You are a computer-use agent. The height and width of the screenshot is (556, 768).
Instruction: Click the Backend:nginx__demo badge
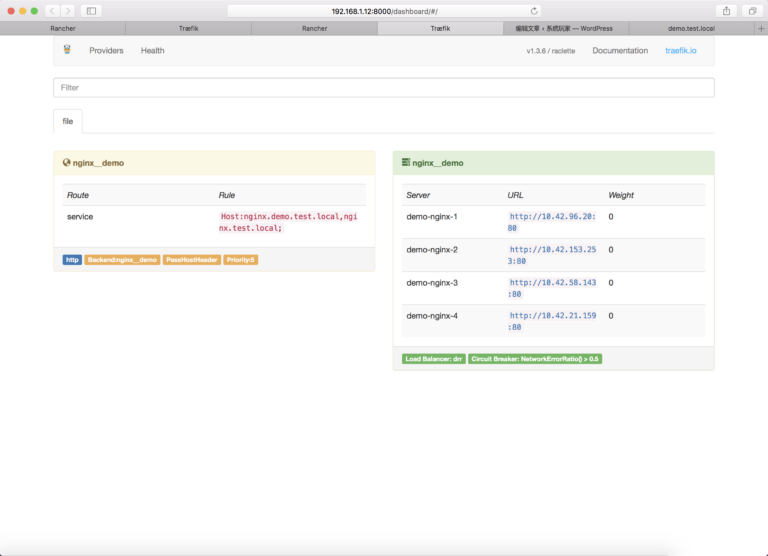click(122, 260)
